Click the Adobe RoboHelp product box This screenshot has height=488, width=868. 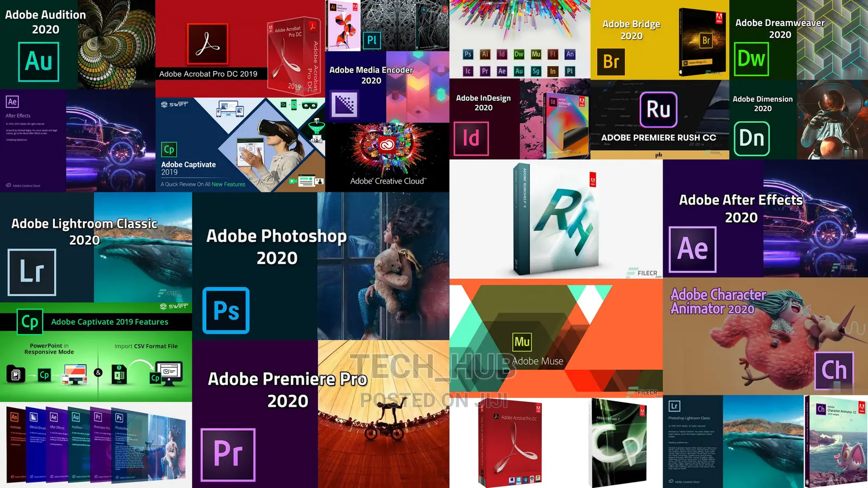pos(556,219)
